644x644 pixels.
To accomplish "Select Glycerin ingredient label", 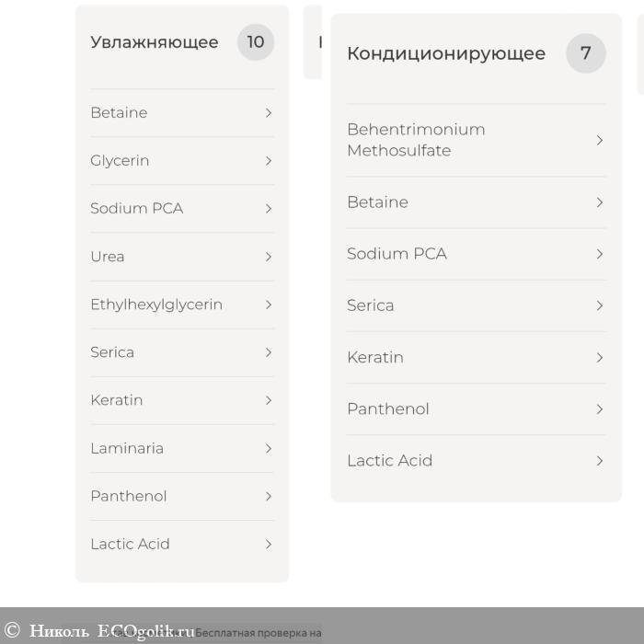I will tap(120, 161).
